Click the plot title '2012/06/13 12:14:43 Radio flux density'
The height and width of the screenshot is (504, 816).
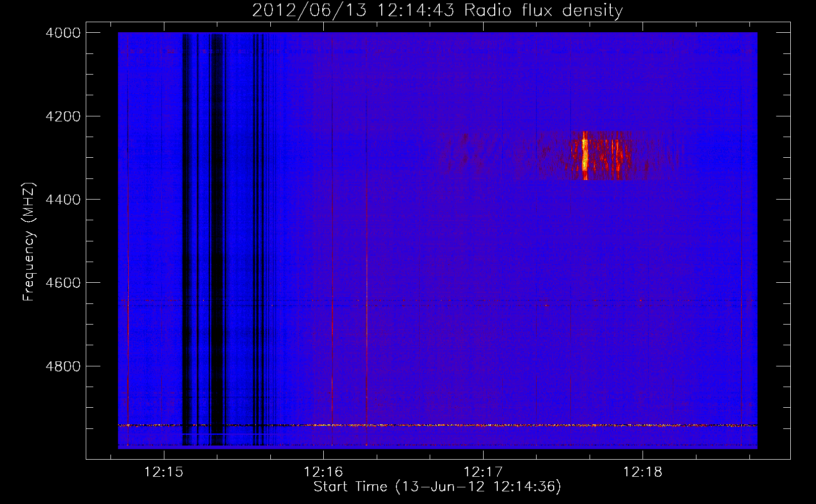(437, 10)
